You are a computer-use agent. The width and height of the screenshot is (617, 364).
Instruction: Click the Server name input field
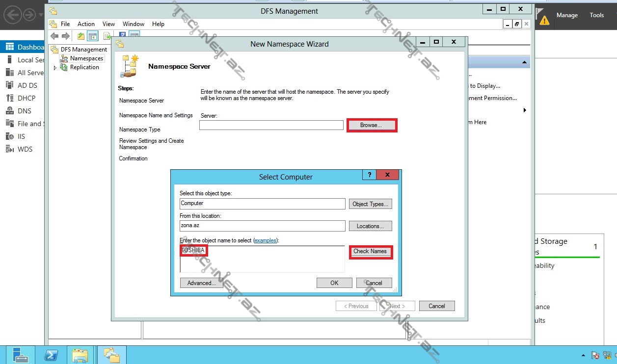[271, 126]
